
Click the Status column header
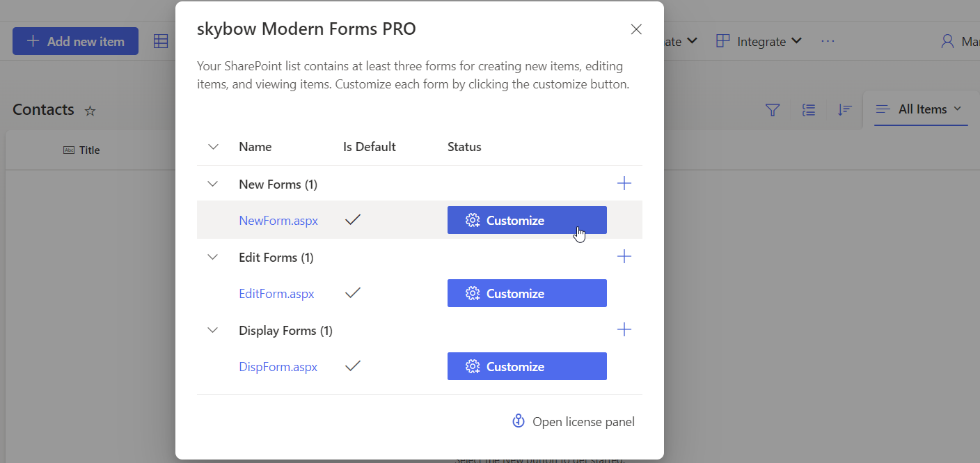[464, 147]
